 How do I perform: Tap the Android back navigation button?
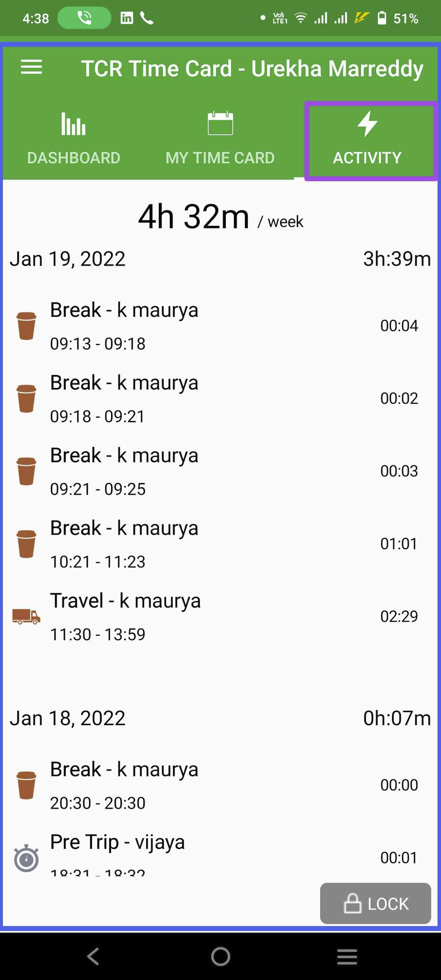(93, 956)
